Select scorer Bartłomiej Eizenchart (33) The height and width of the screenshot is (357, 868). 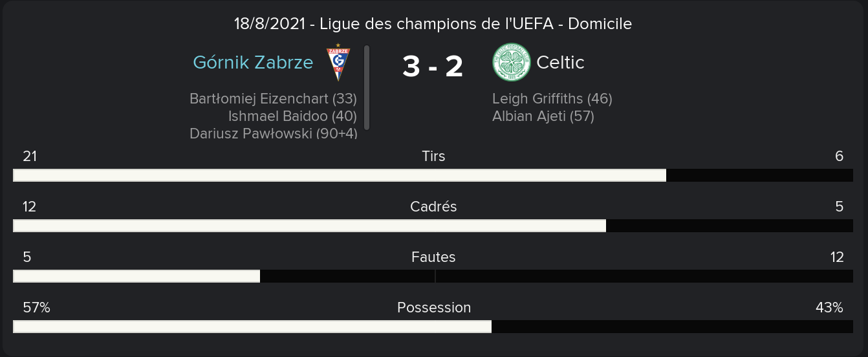(273, 99)
